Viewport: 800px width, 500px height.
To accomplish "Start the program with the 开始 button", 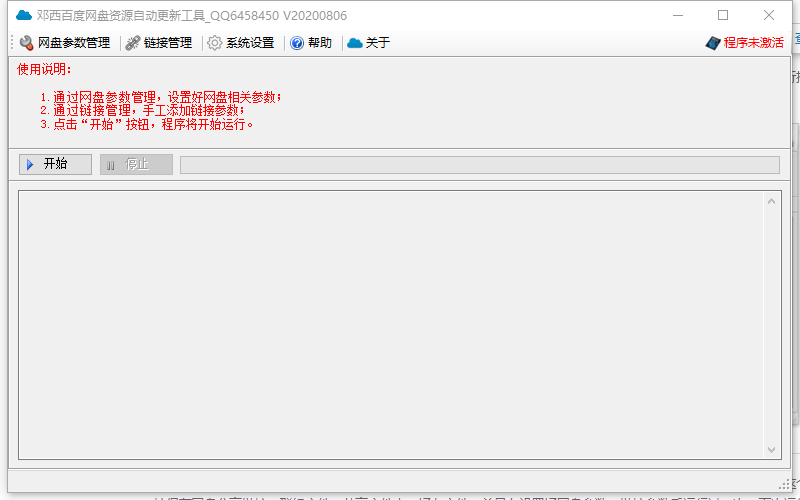I will tap(55, 164).
